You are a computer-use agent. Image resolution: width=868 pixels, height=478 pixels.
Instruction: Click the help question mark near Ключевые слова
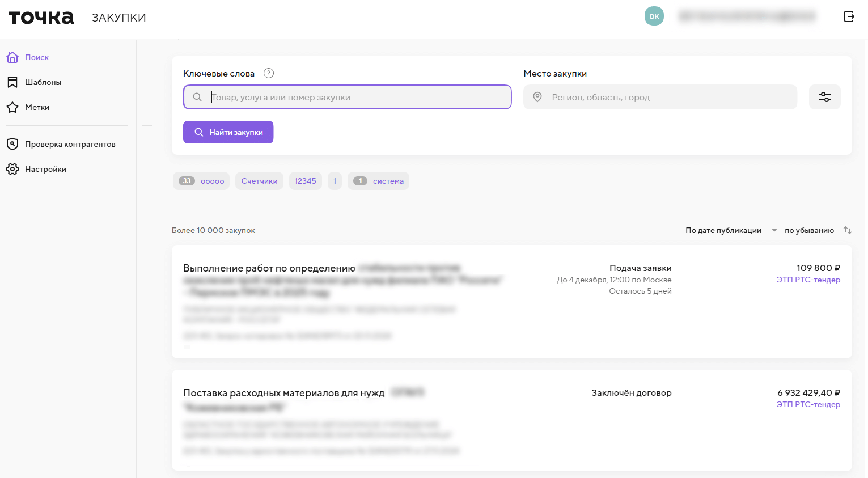click(269, 73)
